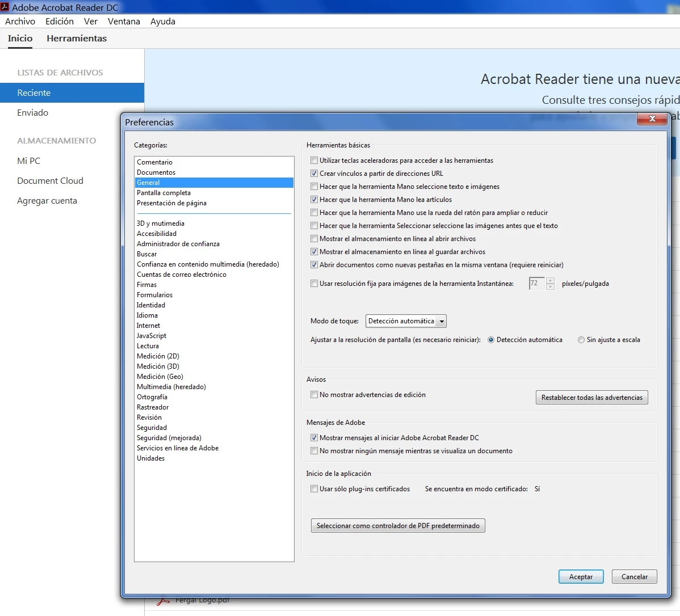Check No mostrar advertencias de edición
This screenshot has width=680, height=616.
pos(314,394)
